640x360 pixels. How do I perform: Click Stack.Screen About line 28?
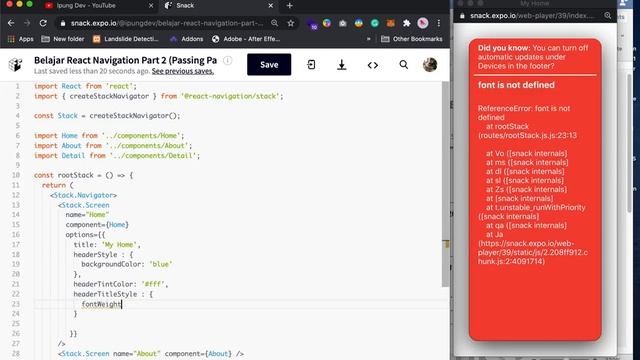point(151,353)
